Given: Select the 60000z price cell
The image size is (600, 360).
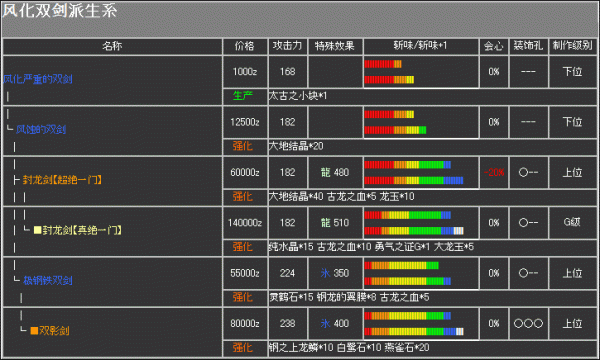Looking at the screenshot, I should 245,173.
